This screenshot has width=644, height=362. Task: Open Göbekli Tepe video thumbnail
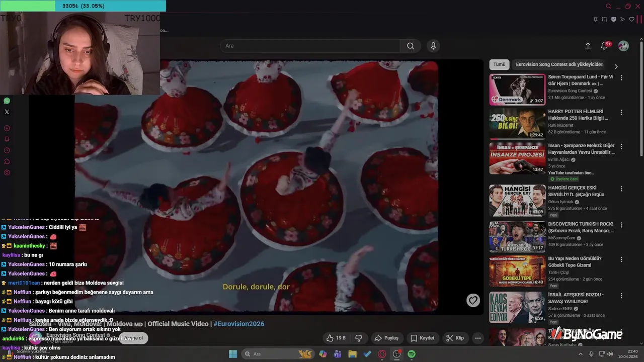point(517,271)
